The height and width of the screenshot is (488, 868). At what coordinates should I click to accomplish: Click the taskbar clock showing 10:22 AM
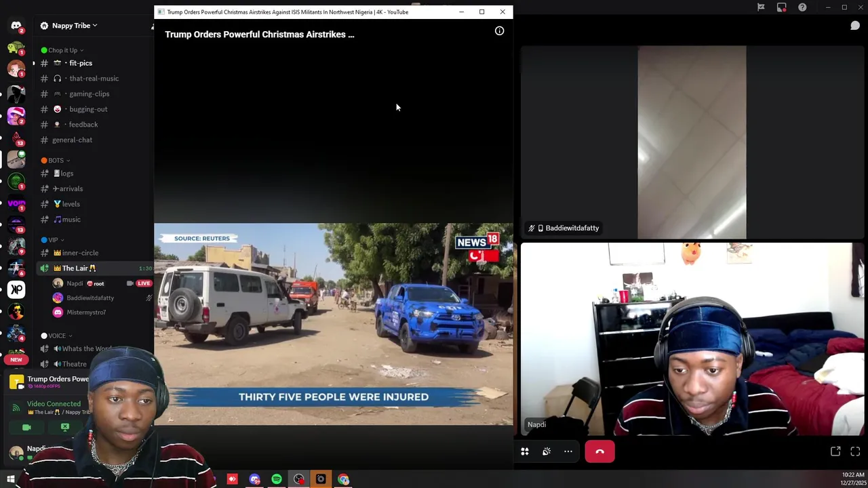[852, 479]
